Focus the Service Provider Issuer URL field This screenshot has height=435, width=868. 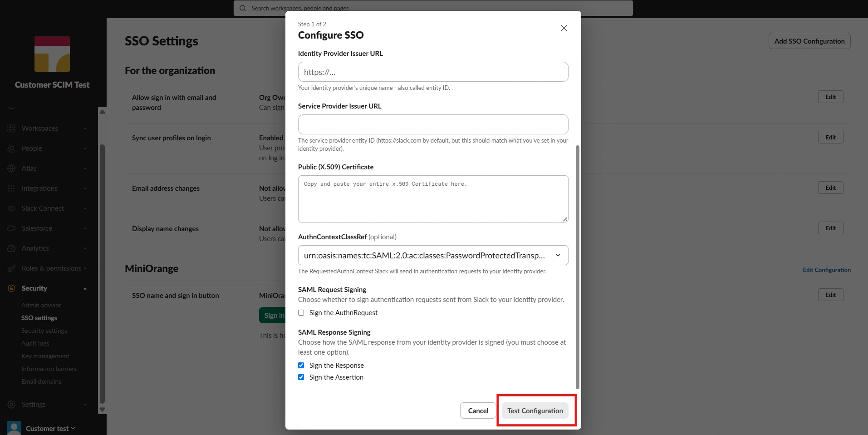tap(433, 124)
